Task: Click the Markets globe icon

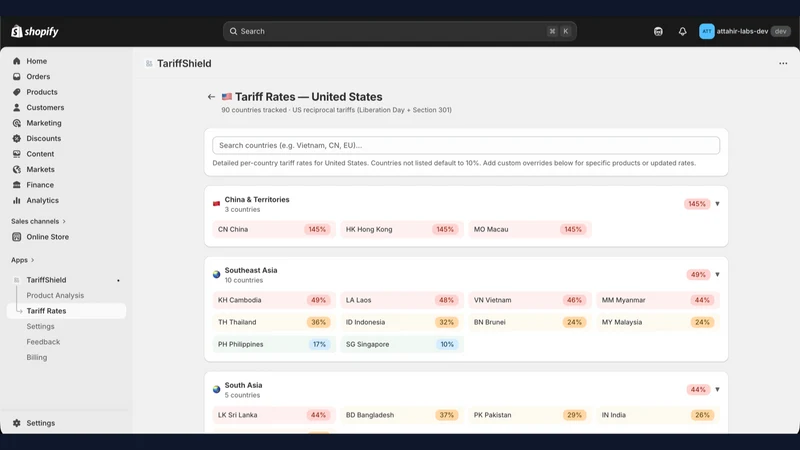Action: (x=17, y=169)
